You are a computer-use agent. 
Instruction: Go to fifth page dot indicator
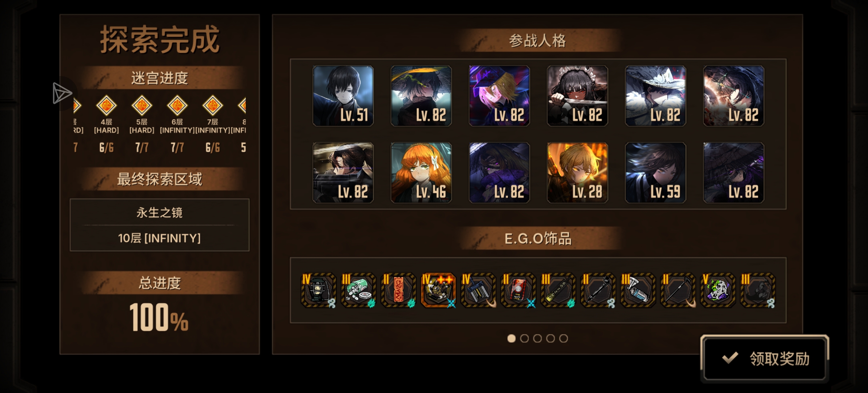pyautogui.click(x=564, y=338)
